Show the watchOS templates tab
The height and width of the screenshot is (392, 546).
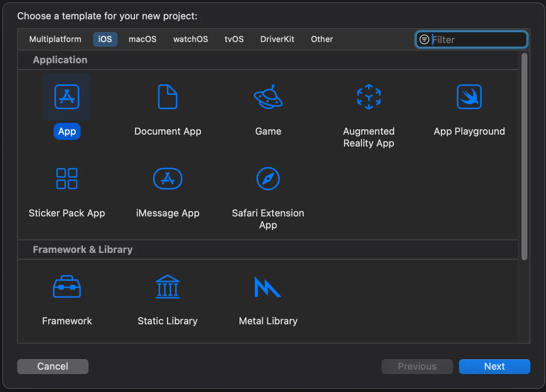(x=191, y=39)
